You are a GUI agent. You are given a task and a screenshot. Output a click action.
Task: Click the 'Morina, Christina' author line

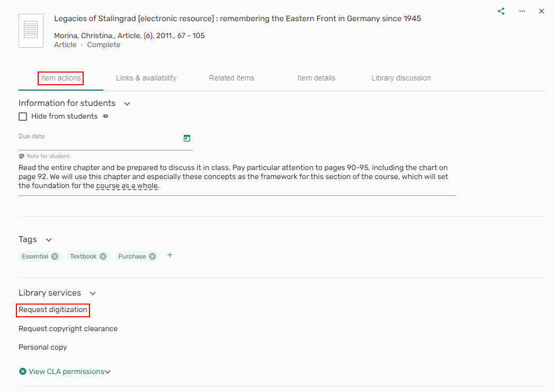[x=129, y=35]
